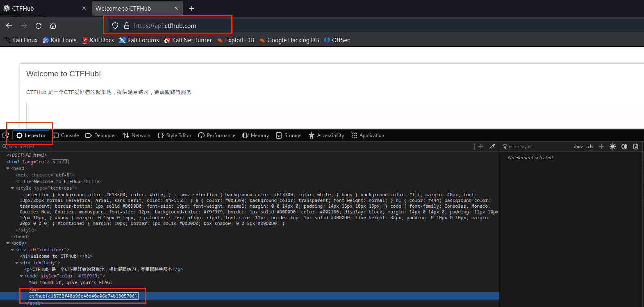Click the scroll badge on html element
This screenshot has height=307, width=644.
pos(60,162)
